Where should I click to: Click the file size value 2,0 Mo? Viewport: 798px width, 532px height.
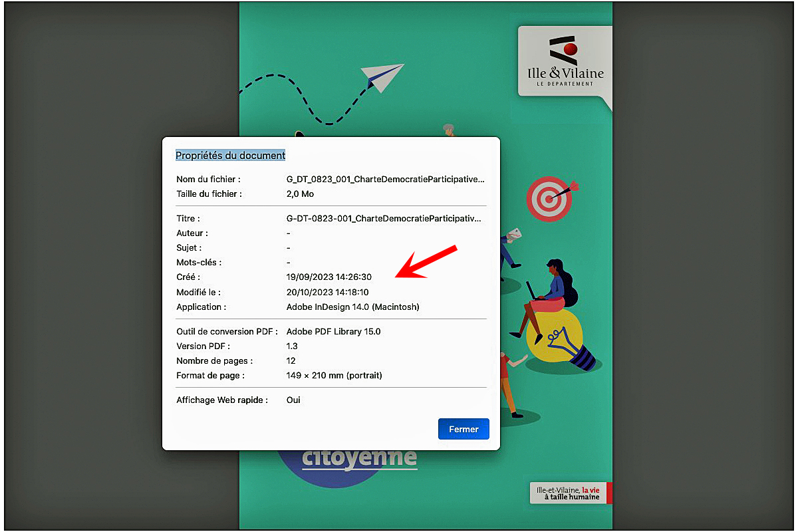coord(300,194)
